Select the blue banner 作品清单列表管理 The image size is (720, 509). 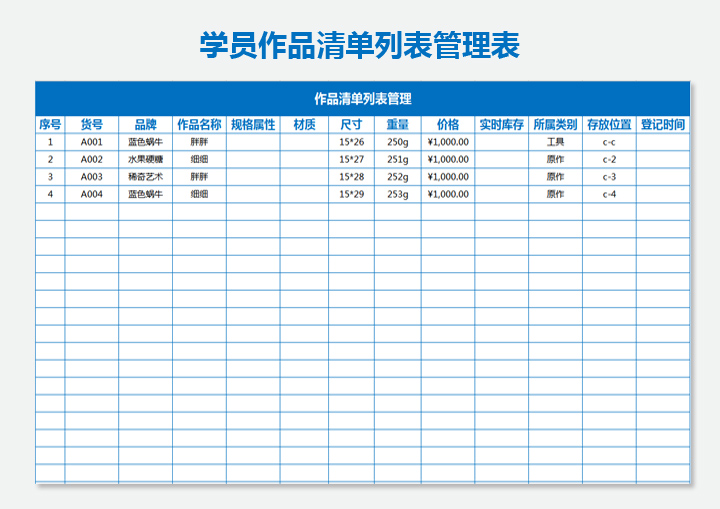pos(363,99)
